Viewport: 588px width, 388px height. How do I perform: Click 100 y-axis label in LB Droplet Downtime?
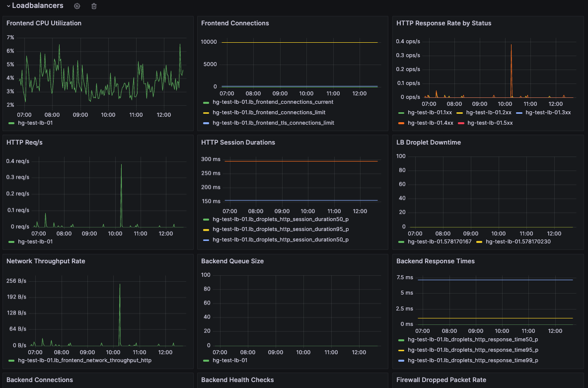pos(401,156)
